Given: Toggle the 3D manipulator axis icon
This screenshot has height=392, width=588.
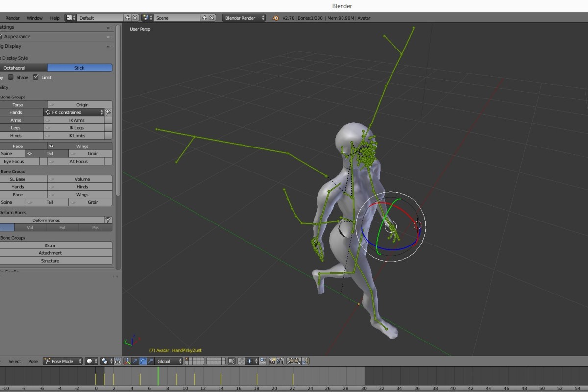Looking at the screenshot, I should tap(127, 361).
